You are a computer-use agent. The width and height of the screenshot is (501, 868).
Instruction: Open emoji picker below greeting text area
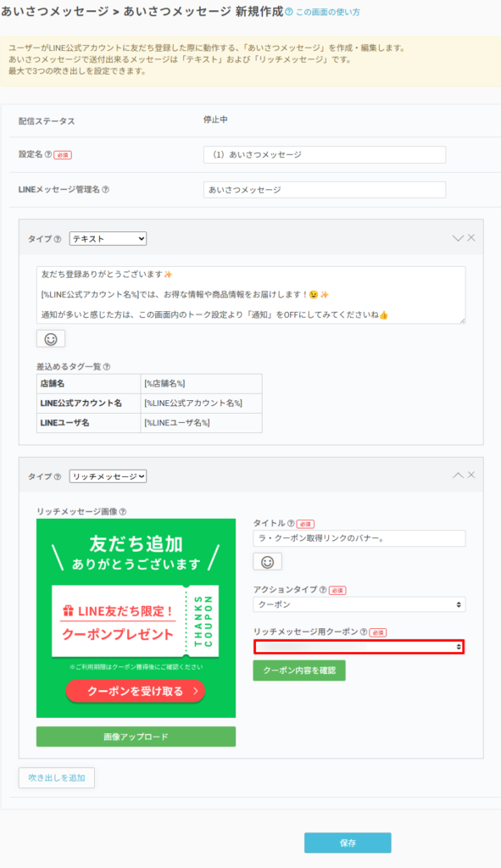coord(51,339)
